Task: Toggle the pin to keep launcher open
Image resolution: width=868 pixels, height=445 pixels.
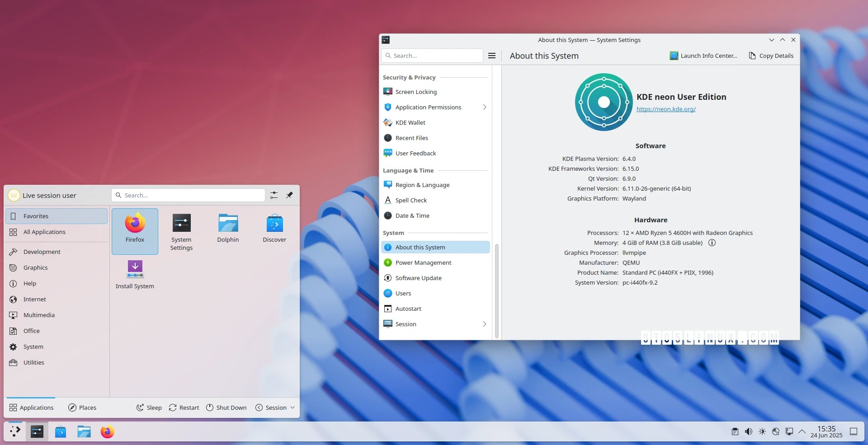Action: (289, 195)
